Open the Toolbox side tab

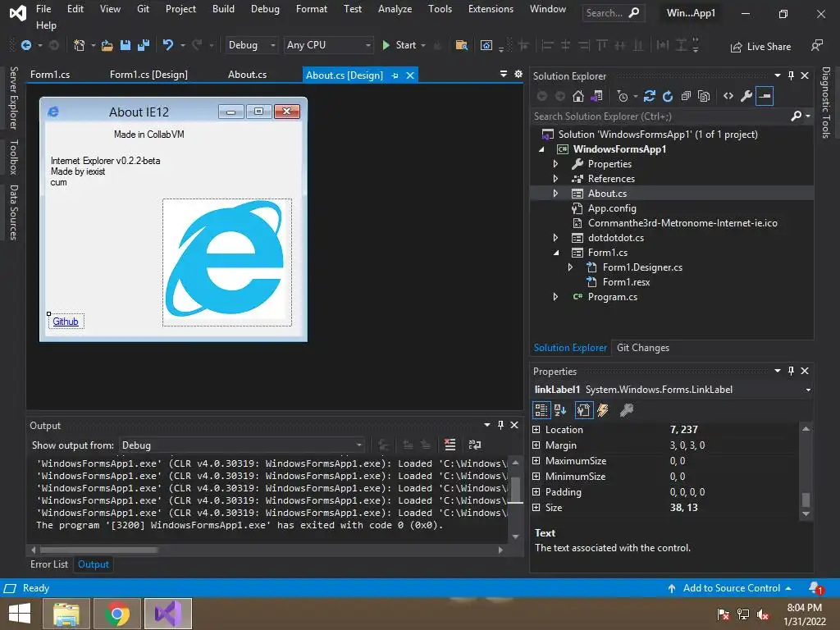14,157
